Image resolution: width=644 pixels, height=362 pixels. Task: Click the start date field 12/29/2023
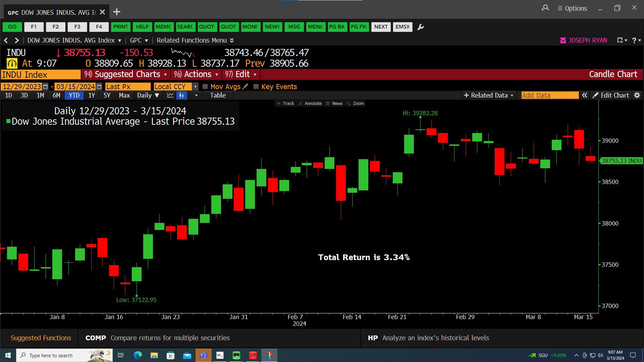[x=21, y=86]
